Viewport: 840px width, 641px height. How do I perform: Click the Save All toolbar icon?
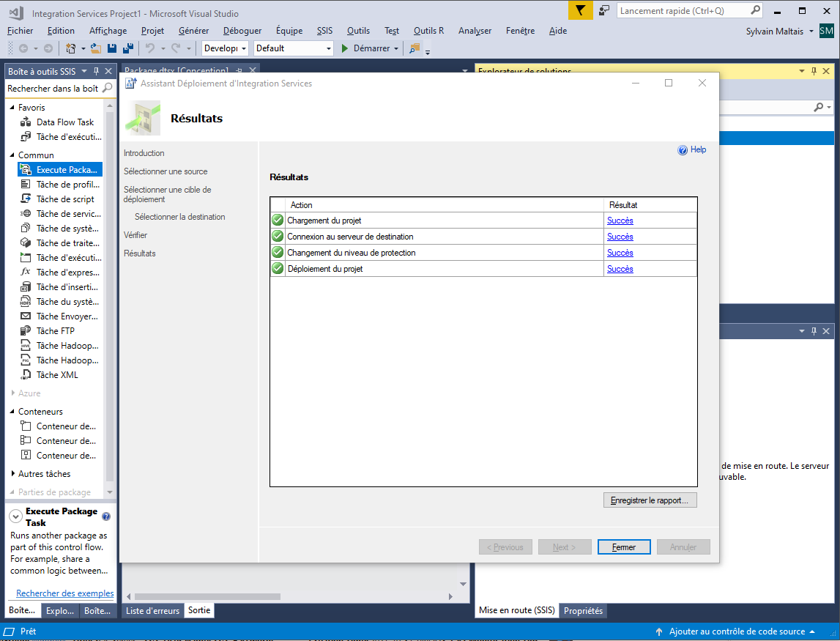pos(128,48)
